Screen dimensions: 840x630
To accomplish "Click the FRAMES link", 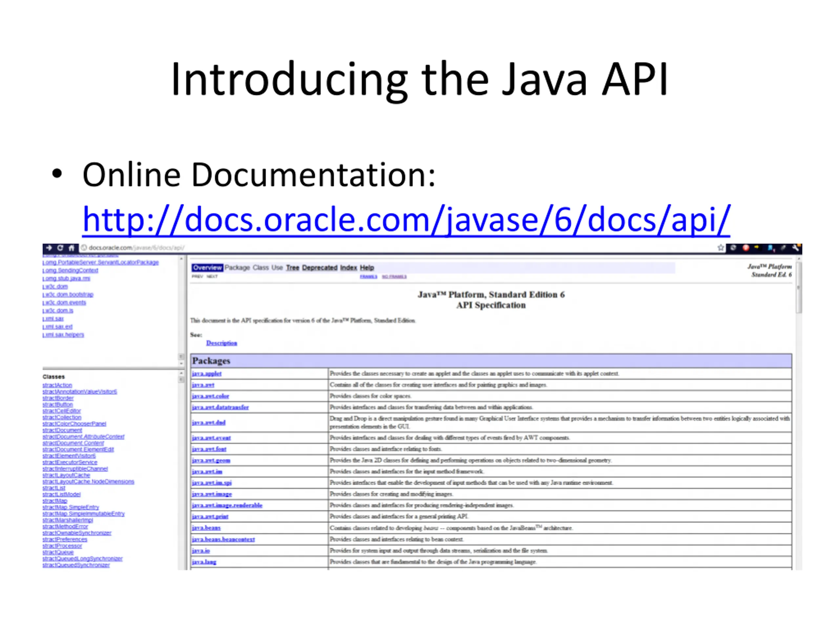I will [368, 277].
